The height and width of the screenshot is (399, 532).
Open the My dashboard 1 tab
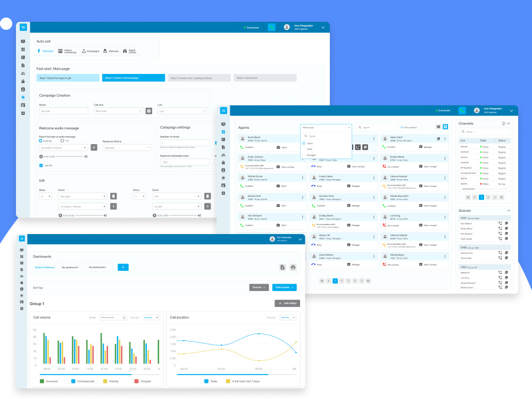tap(70, 268)
